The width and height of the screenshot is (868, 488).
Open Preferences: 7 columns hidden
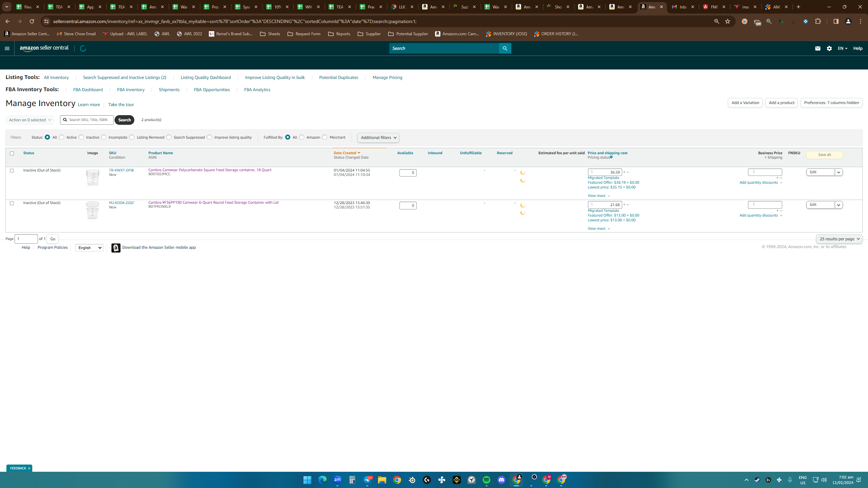[831, 103]
